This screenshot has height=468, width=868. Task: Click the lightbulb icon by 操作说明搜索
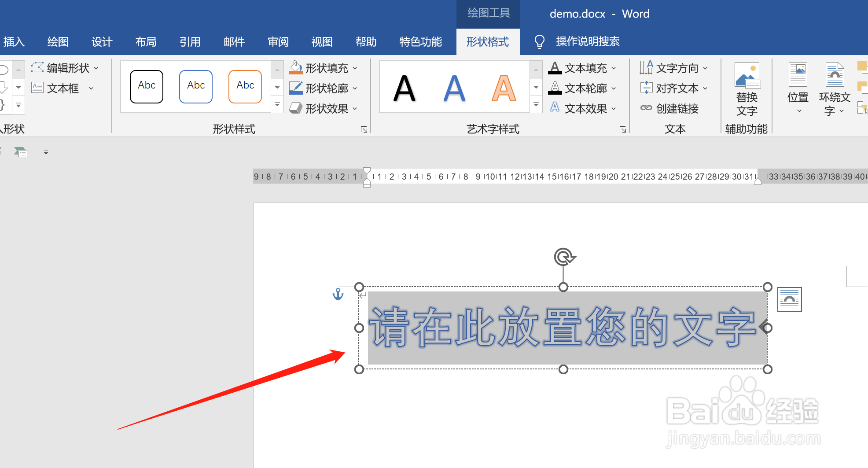pos(539,42)
